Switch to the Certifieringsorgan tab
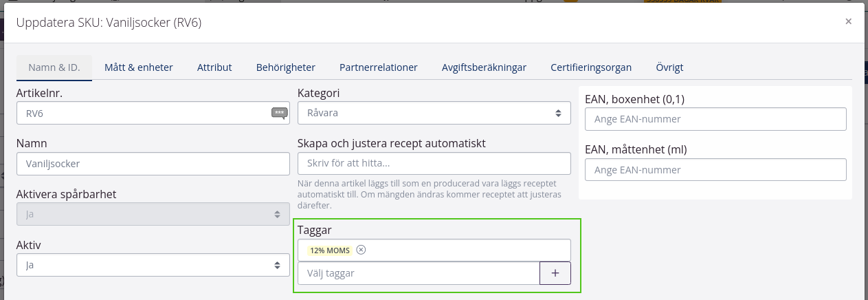 point(591,67)
